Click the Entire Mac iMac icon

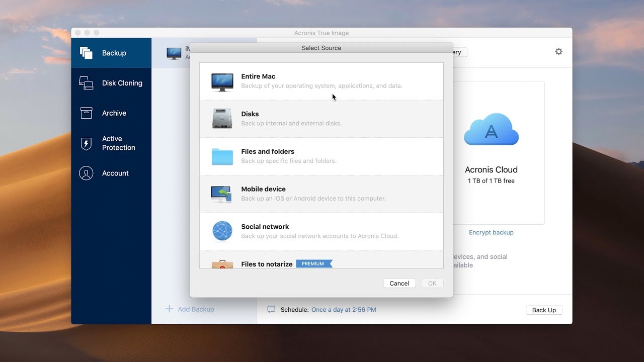[x=222, y=81]
